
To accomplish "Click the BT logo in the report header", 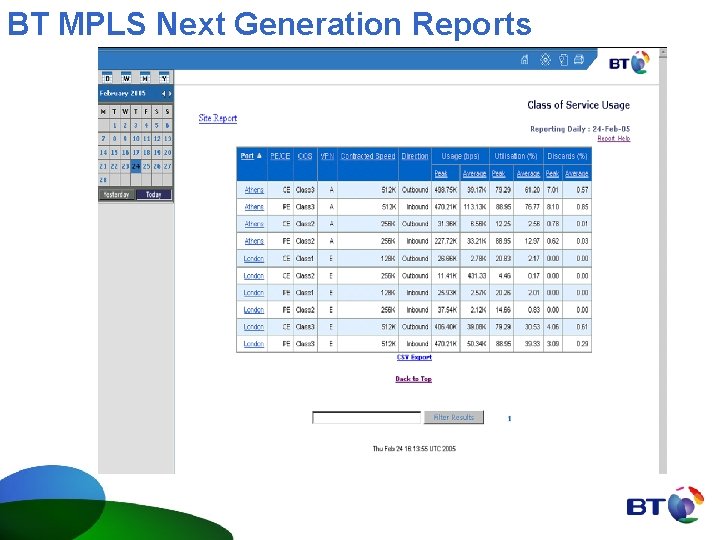I will click(x=629, y=63).
